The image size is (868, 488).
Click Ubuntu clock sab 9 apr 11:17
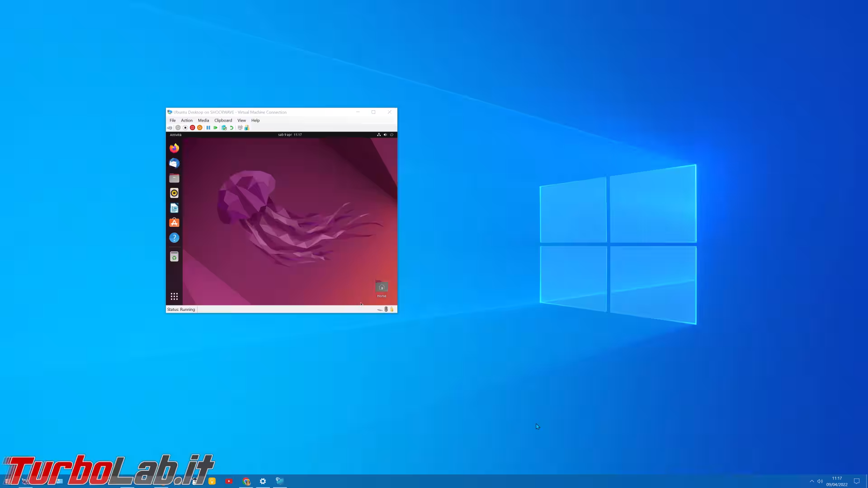coord(290,135)
